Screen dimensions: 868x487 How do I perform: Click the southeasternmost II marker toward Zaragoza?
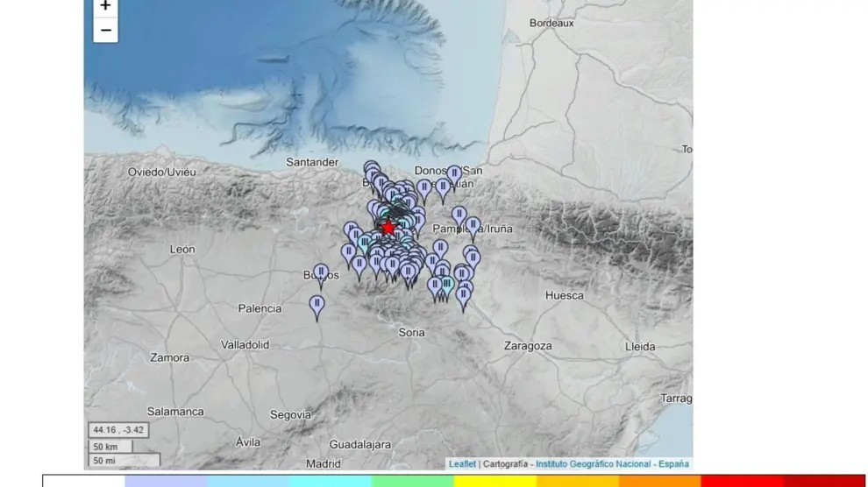click(x=464, y=296)
